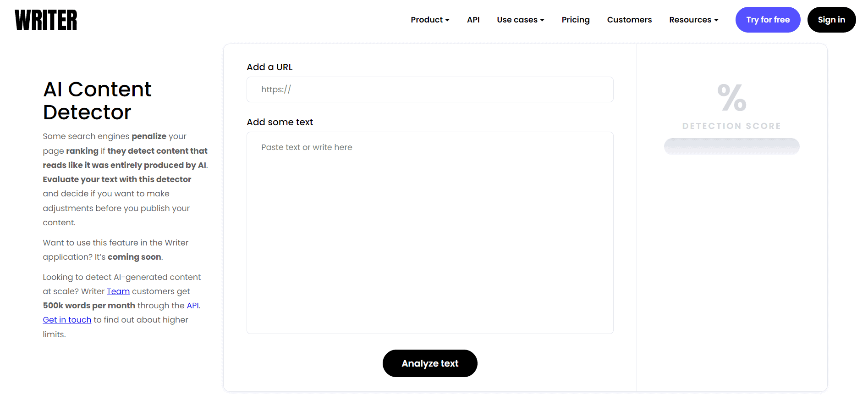The width and height of the screenshot is (868, 401).
Task: Click the Try for free button
Action: [x=768, y=20]
